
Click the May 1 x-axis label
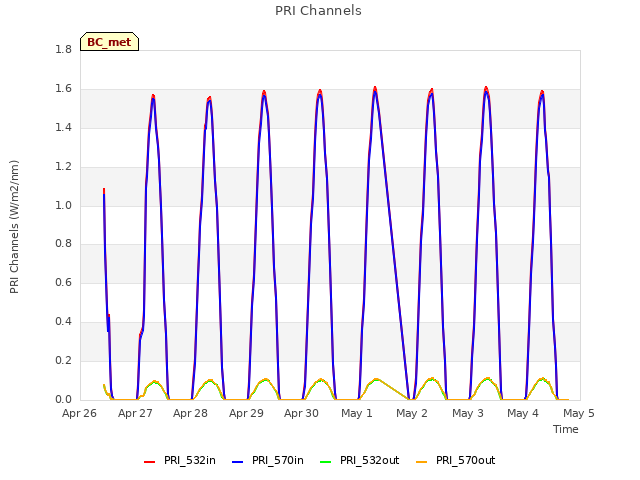pyautogui.click(x=357, y=413)
